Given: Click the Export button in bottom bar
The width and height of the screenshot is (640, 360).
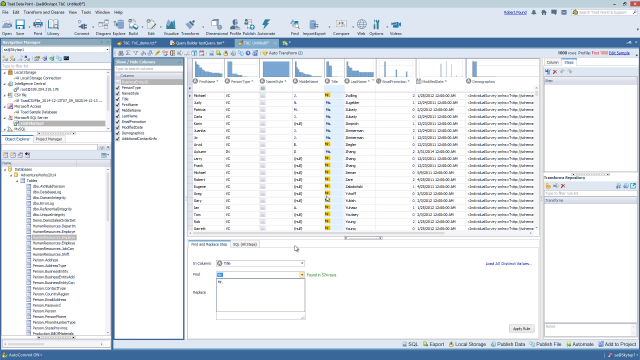Looking at the screenshot, I should (x=433, y=344).
